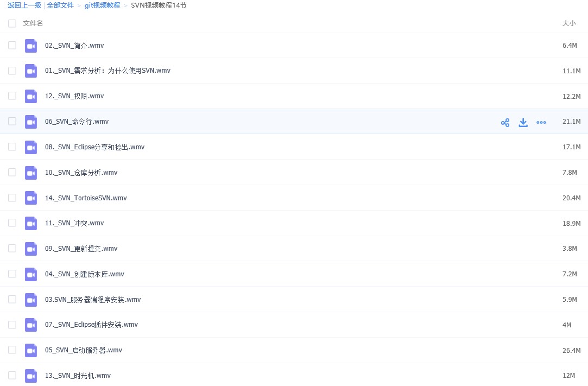Open more options for 06_SVN_命令行.wmv
The width and height of the screenshot is (588, 386).
pyautogui.click(x=541, y=123)
